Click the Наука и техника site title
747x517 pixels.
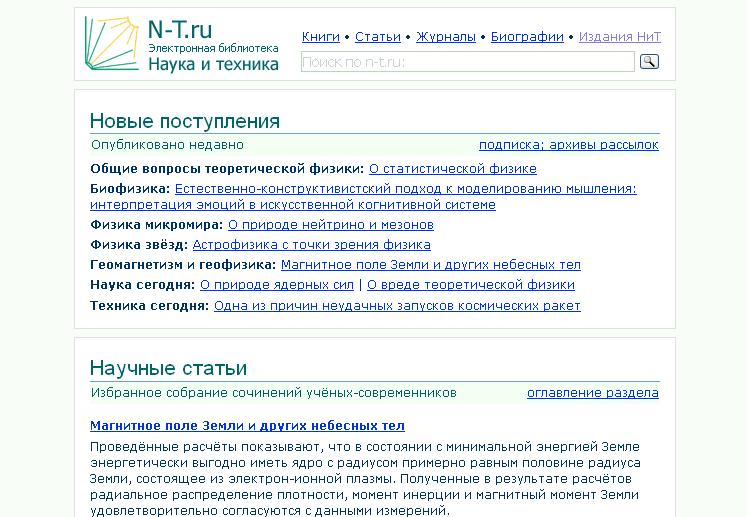coord(213,65)
